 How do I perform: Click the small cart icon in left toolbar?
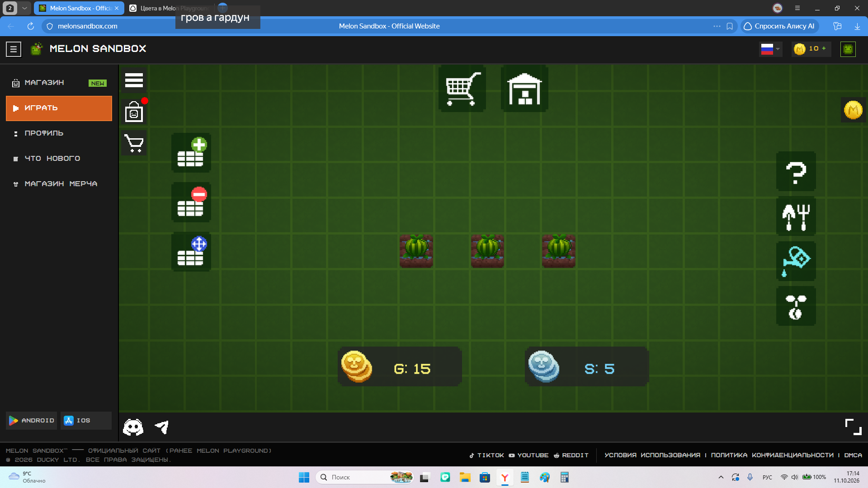[134, 143]
